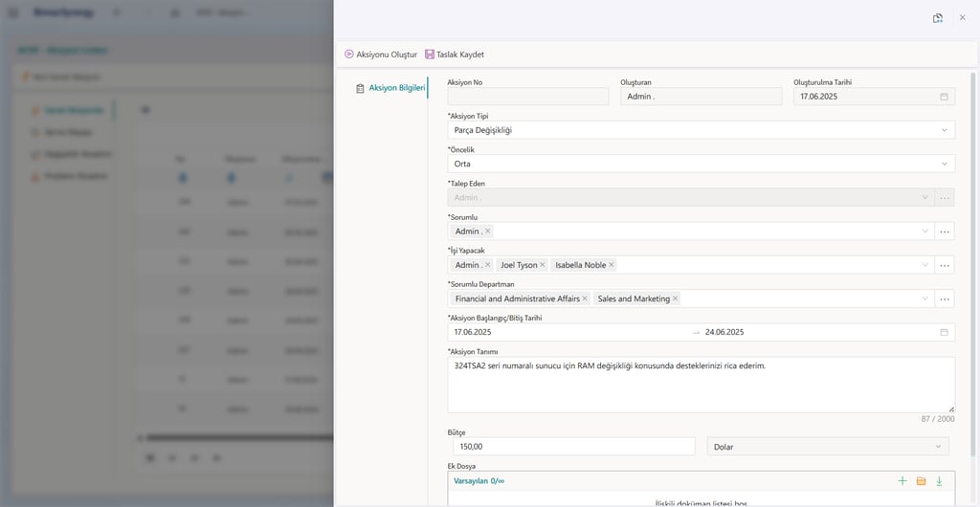Expand the Dolar currency dropdown
This screenshot has height=507, width=980.
click(828, 447)
